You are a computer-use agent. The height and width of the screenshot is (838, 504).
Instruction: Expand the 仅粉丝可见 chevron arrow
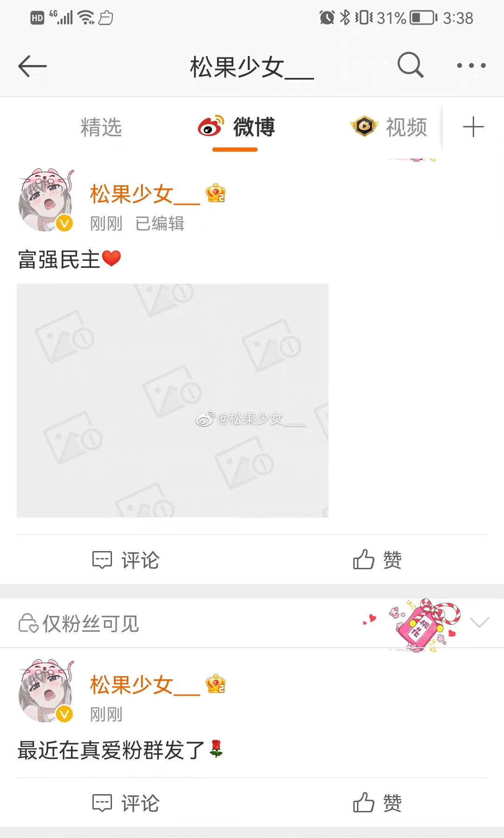click(x=480, y=622)
